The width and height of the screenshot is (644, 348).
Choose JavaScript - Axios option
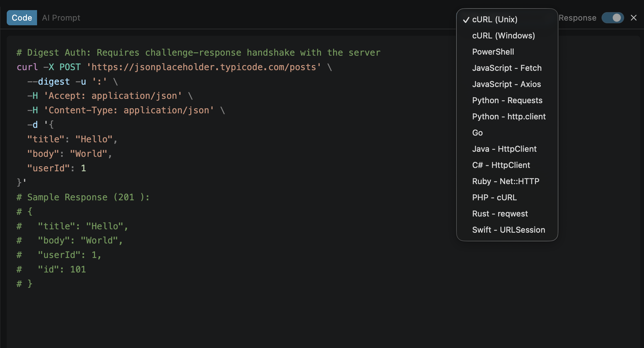(x=507, y=84)
